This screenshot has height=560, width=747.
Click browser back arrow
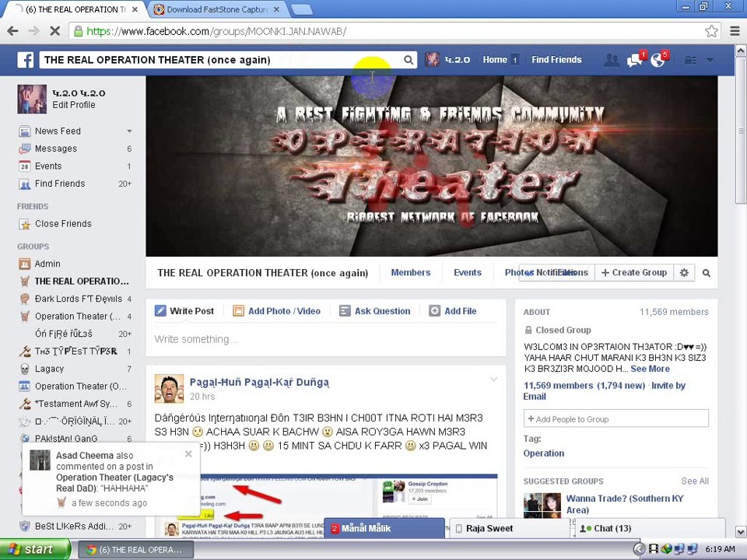coord(13,31)
